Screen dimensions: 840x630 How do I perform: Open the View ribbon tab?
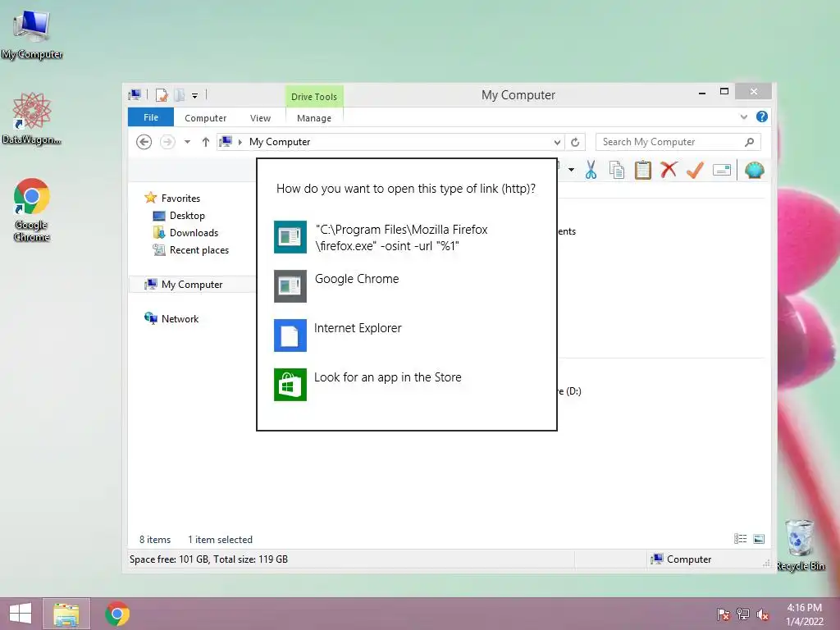pyautogui.click(x=260, y=118)
